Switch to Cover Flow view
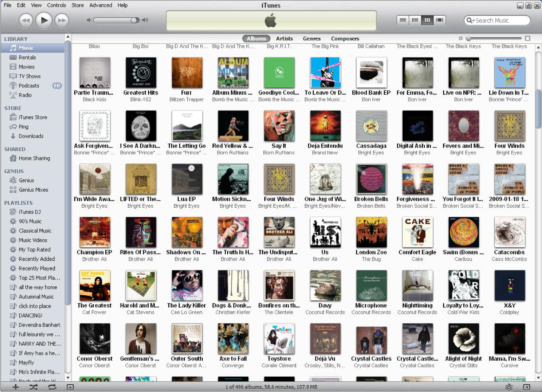Image resolution: width=542 pixels, height=392 pixels. pos(440,20)
